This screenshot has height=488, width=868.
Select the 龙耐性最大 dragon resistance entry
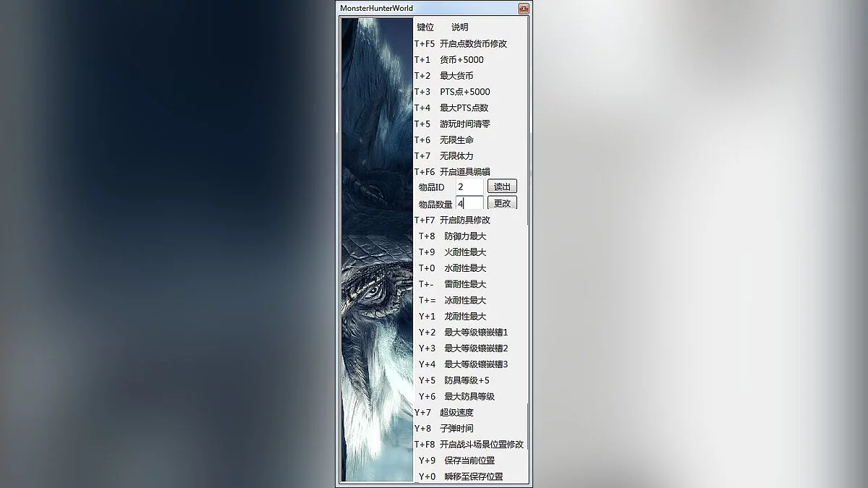[460, 316]
